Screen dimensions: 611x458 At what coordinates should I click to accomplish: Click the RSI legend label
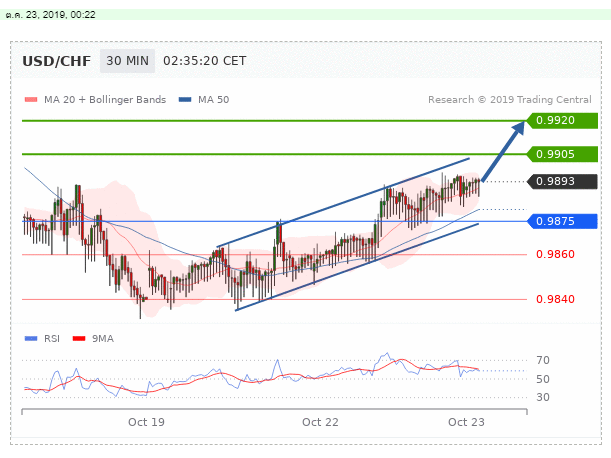(52, 338)
